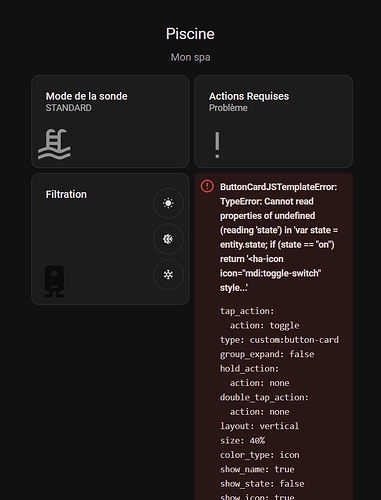
Task: Click the pool ladder icon
Action: tap(54, 144)
